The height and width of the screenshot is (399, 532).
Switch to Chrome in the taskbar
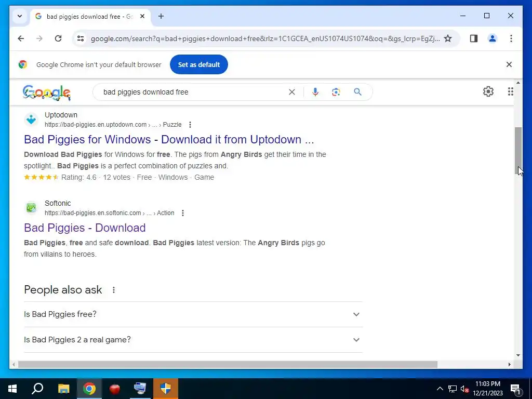pyautogui.click(x=89, y=389)
